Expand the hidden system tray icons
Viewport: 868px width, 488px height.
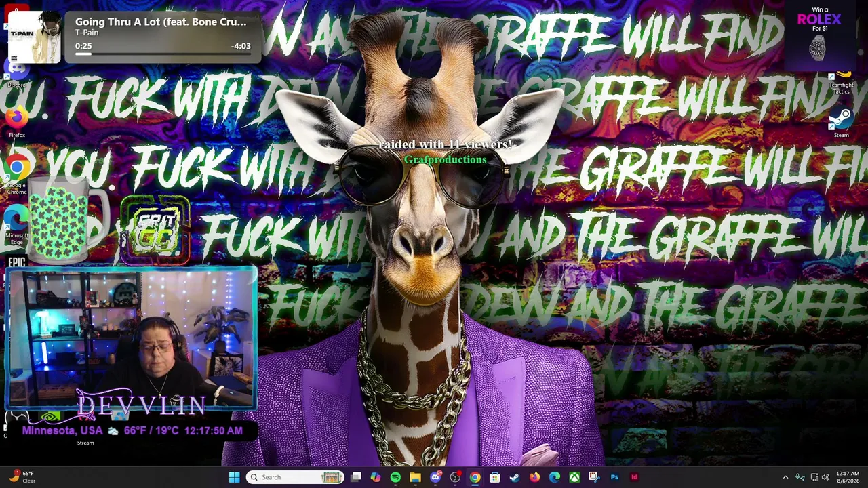click(x=785, y=477)
